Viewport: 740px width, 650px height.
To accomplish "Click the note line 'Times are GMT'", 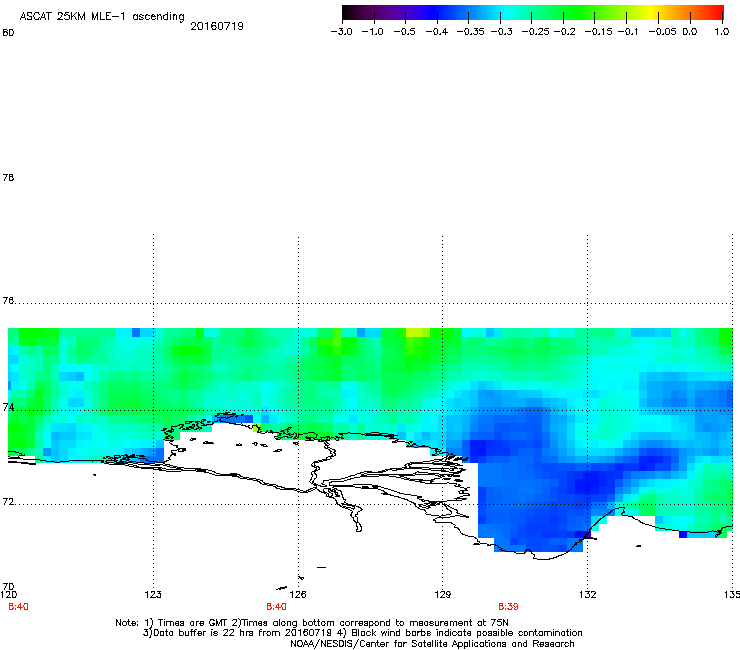I will point(312,623).
